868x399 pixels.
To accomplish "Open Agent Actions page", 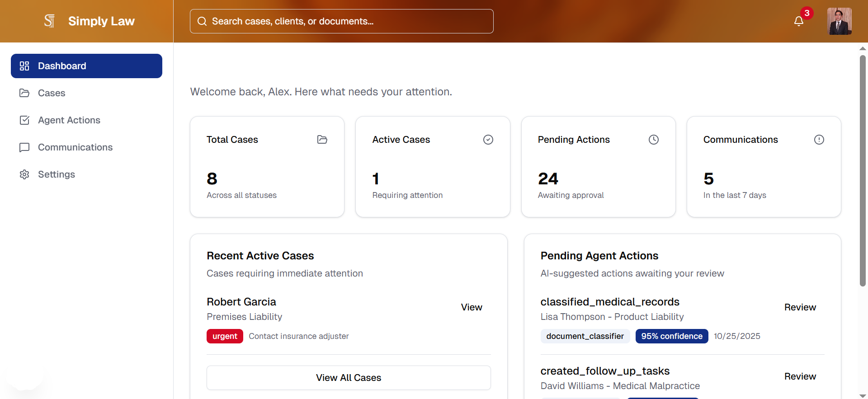I will click(x=86, y=120).
